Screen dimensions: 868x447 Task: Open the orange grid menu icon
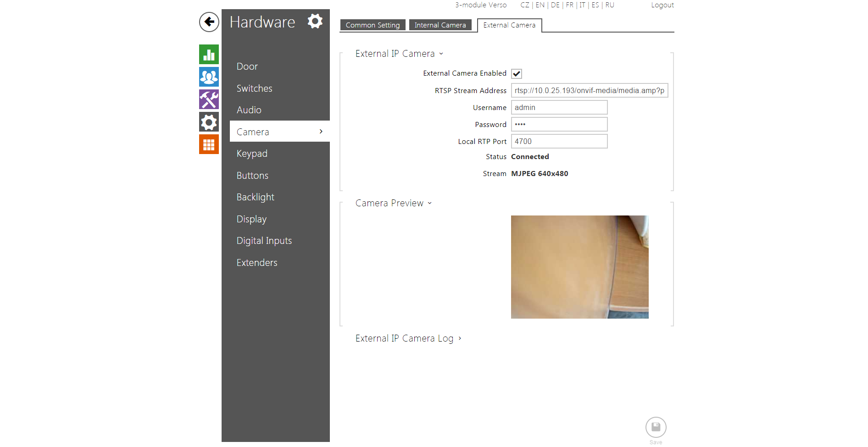pos(209,144)
